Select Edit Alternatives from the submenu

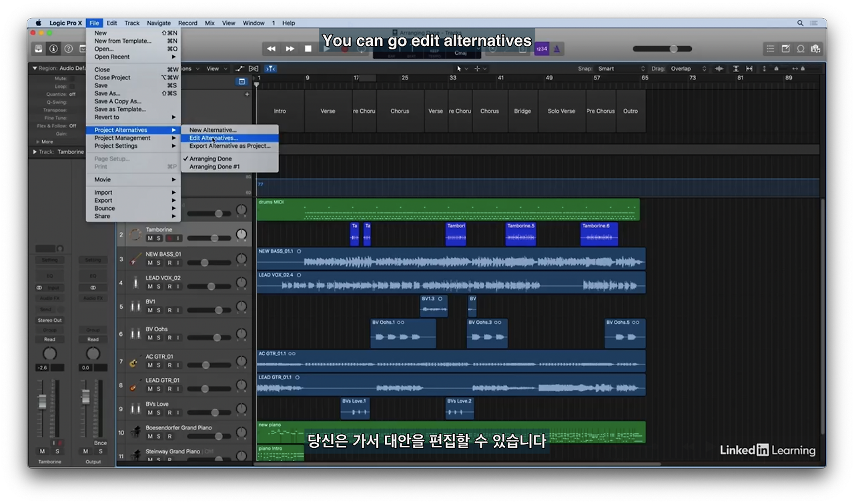pos(230,138)
